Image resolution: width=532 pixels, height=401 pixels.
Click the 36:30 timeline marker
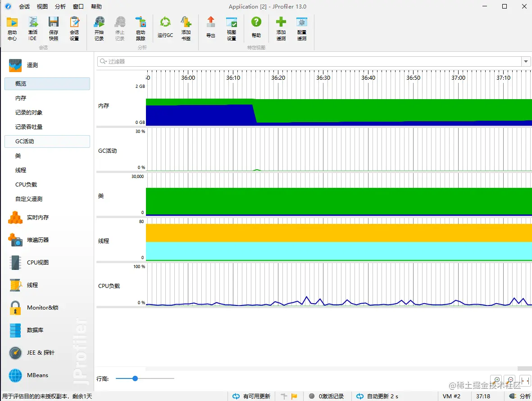tap(323, 77)
